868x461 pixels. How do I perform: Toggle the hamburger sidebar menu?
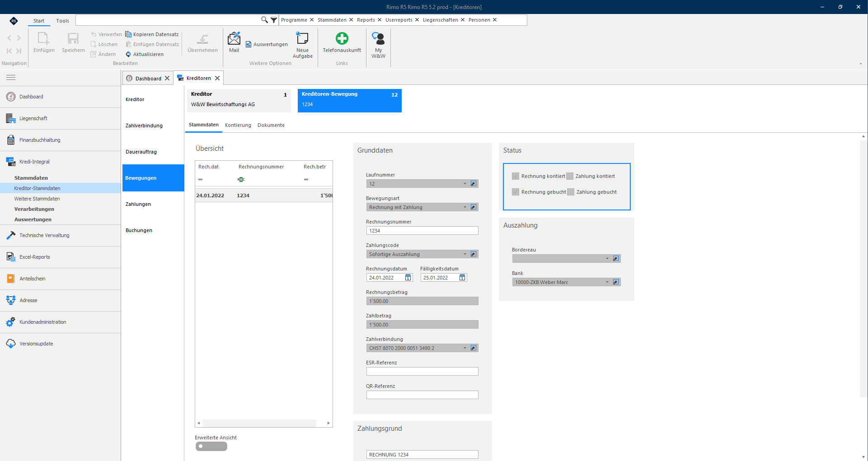coord(11,78)
